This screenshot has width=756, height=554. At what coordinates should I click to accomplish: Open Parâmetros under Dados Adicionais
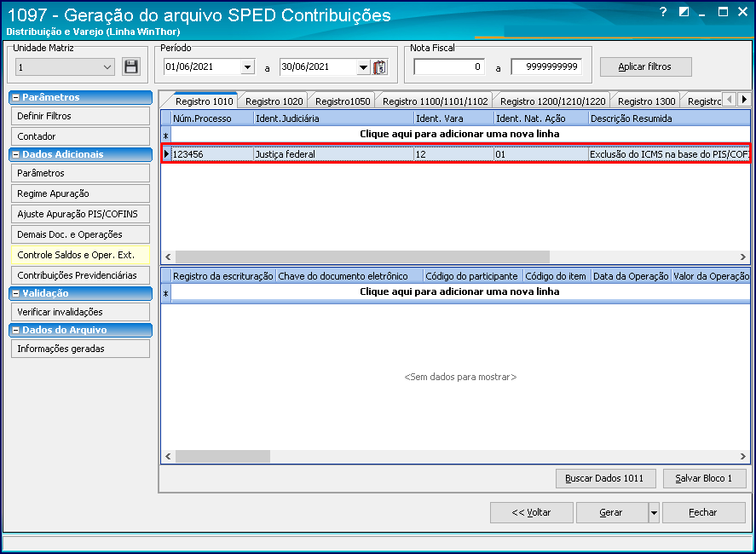(80, 173)
